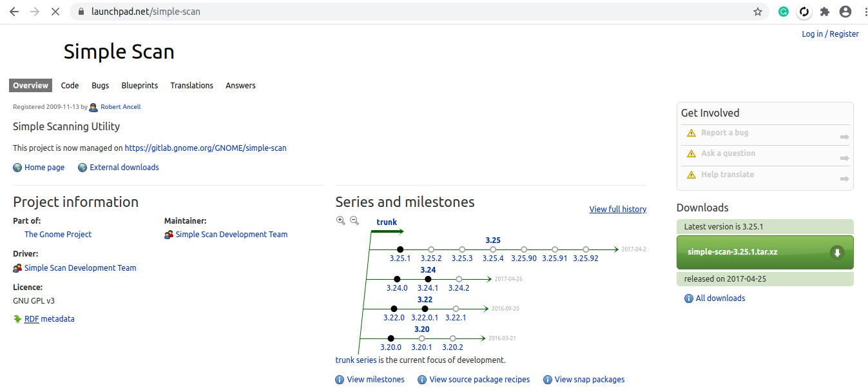Viewport: 868px width, 390px height.
Task: Click the globe icon beside Home page
Action: tap(17, 168)
